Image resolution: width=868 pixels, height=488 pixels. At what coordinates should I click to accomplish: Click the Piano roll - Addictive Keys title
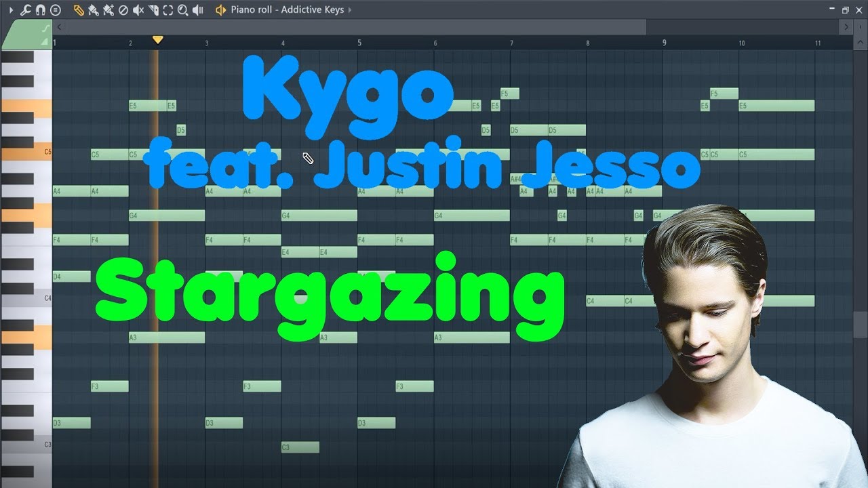[287, 10]
